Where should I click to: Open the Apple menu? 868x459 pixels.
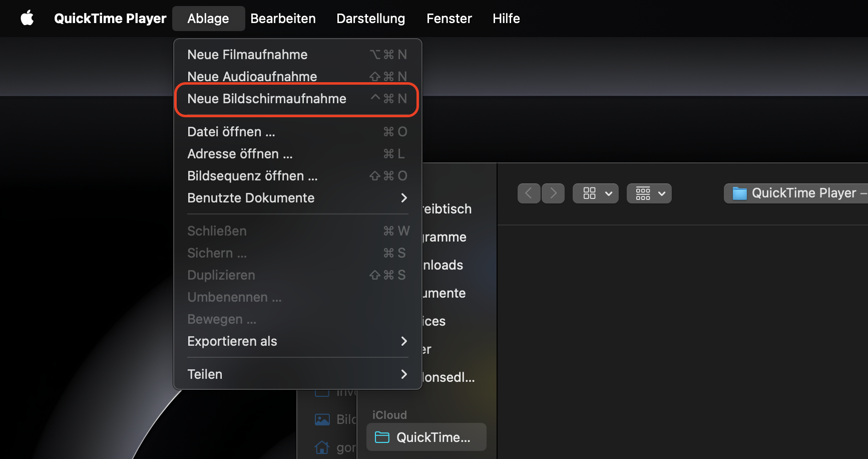click(x=27, y=19)
